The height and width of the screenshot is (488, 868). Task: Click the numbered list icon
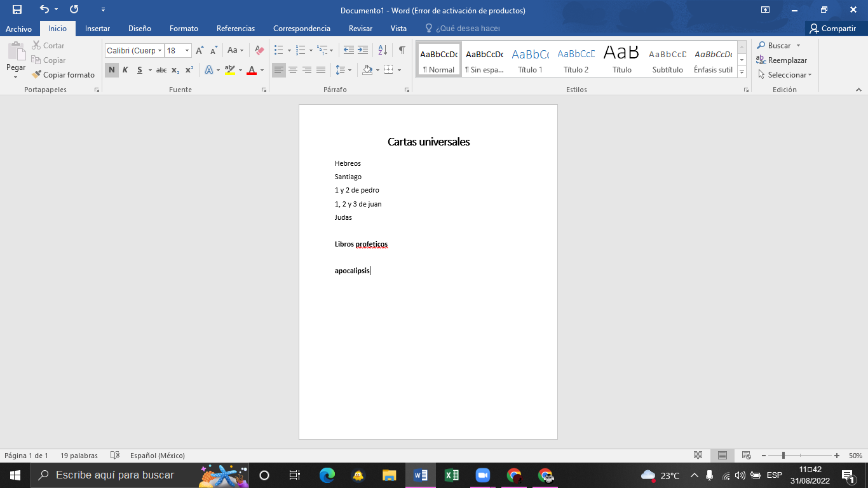pyautogui.click(x=301, y=50)
